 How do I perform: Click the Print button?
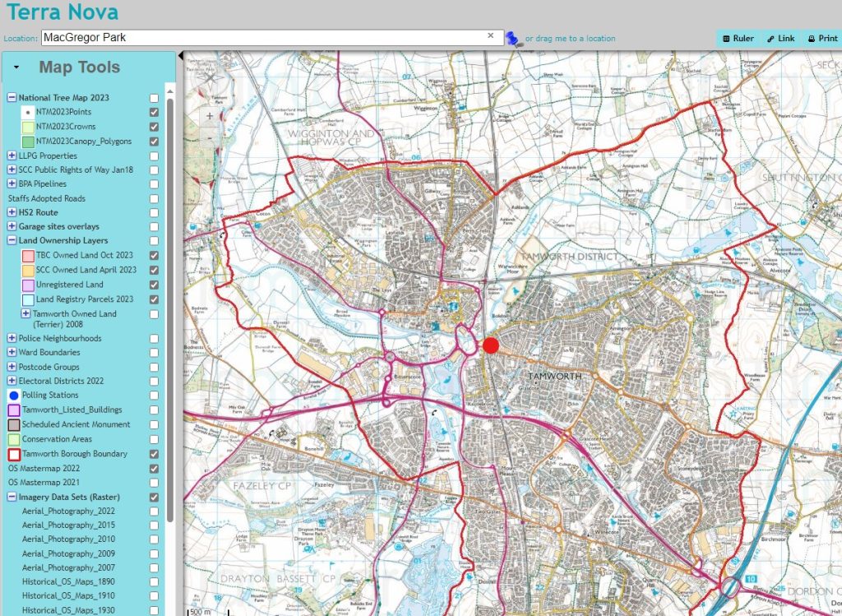(822, 39)
